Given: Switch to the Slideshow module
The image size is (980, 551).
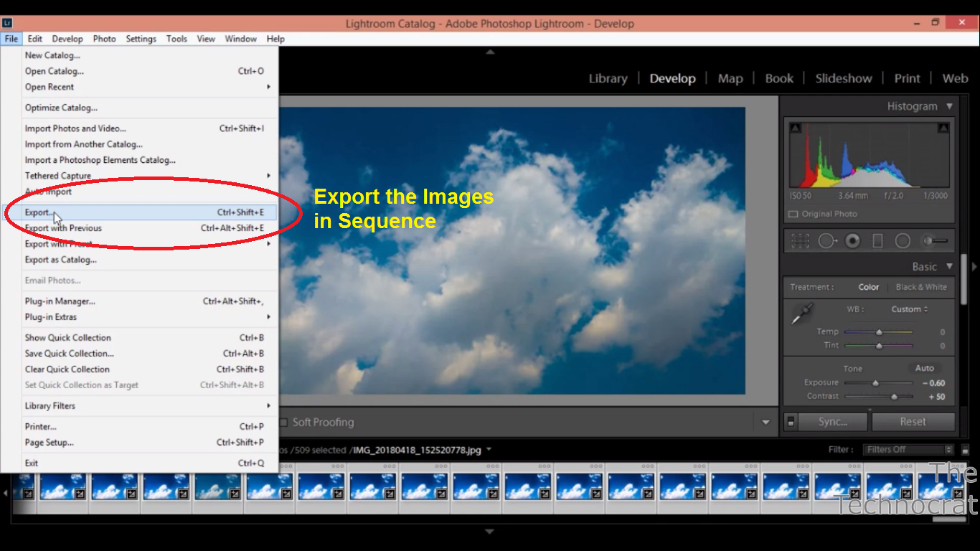Looking at the screenshot, I should point(844,78).
